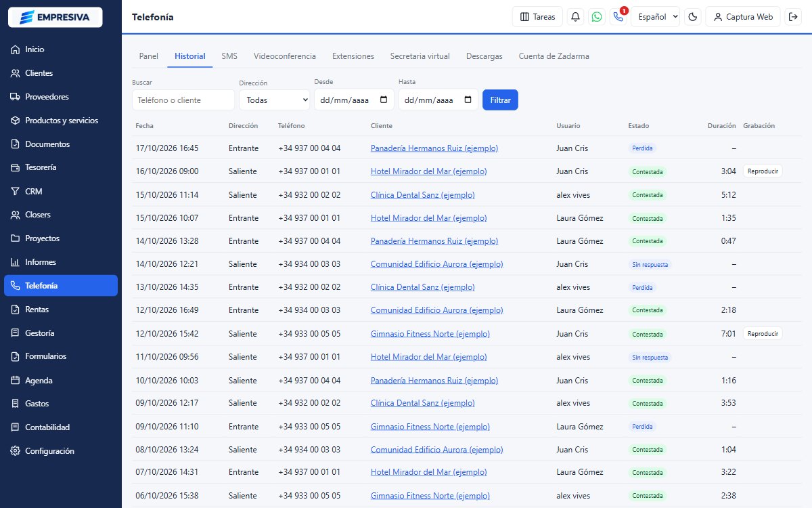Open Informes in the sidebar
Image resolution: width=812 pixels, height=508 pixels.
tap(61, 262)
